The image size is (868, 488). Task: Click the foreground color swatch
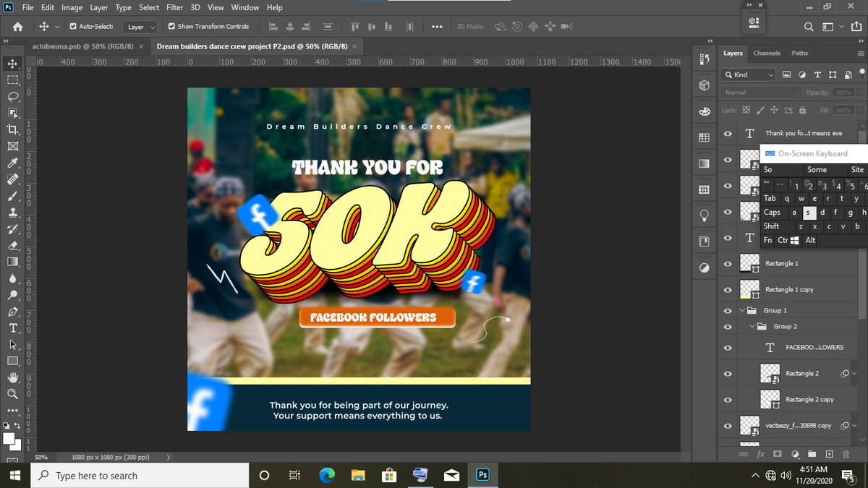point(9,438)
